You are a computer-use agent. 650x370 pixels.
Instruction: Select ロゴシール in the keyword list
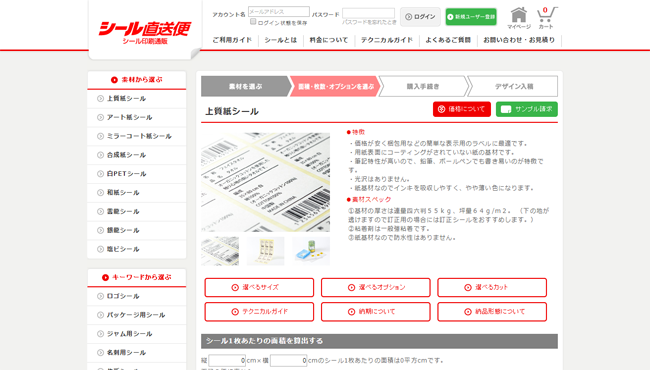point(137,296)
